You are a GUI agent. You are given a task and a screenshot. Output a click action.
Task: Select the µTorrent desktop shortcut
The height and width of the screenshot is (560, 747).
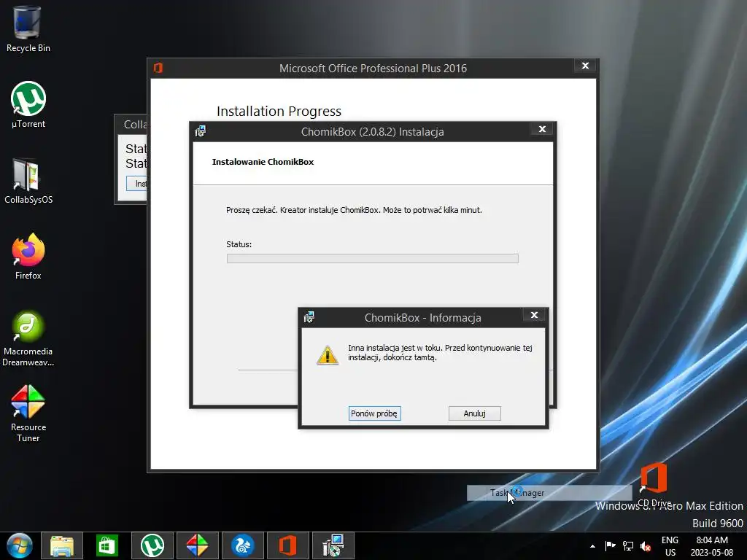[x=28, y=105]
